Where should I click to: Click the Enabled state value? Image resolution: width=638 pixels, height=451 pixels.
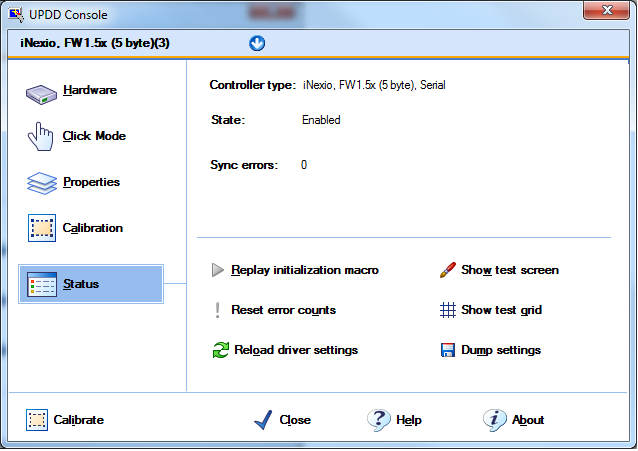(321, 120)
